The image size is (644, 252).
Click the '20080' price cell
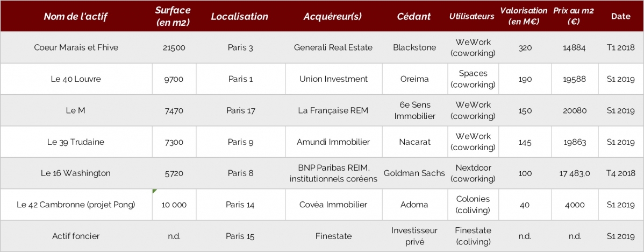pos(575,110)
